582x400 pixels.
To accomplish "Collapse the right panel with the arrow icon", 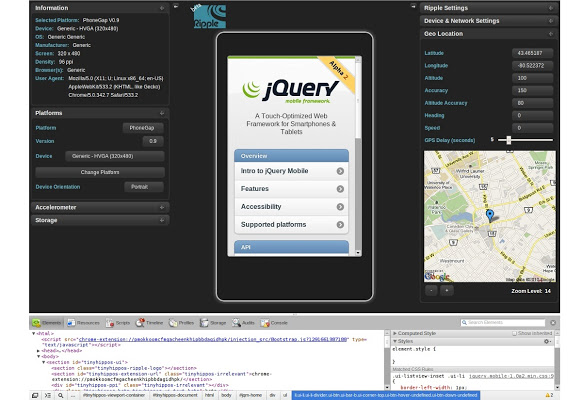I will tap(413, 6).
